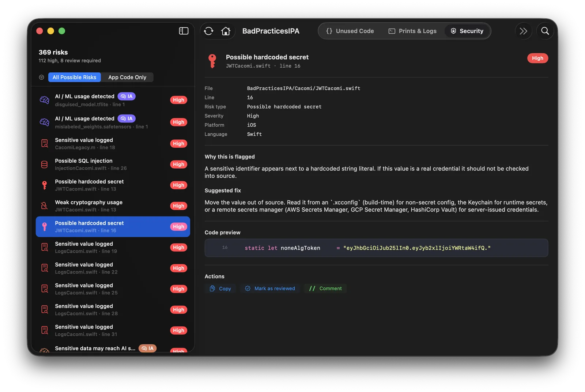Click crossed-lock icon of Weak cryptography usage

[44, 206]
